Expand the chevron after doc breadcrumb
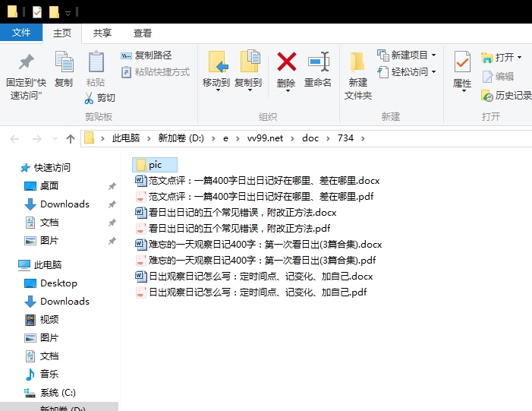 click(x=328, y=138)
